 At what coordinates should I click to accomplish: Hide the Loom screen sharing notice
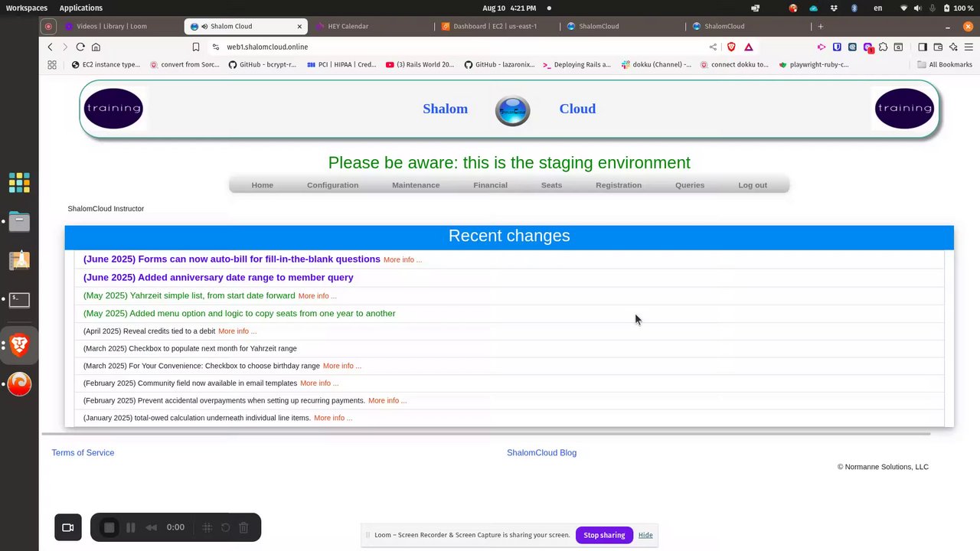645,535
